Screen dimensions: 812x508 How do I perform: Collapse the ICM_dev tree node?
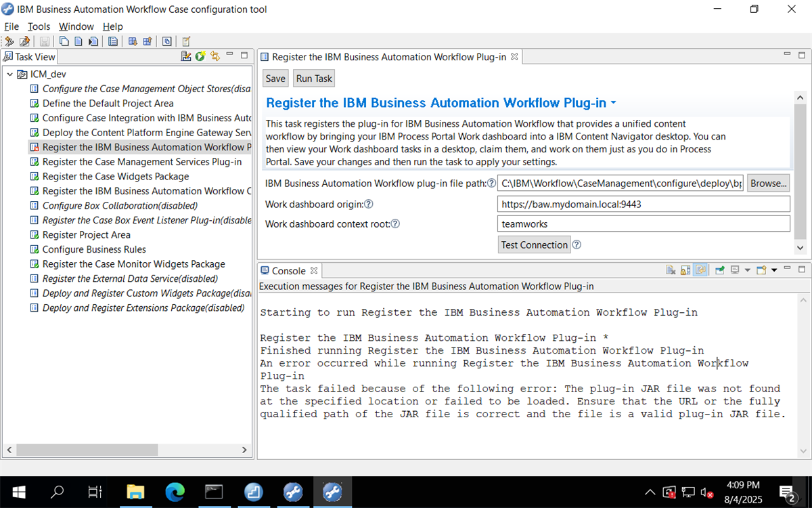[x=10, y=74]
